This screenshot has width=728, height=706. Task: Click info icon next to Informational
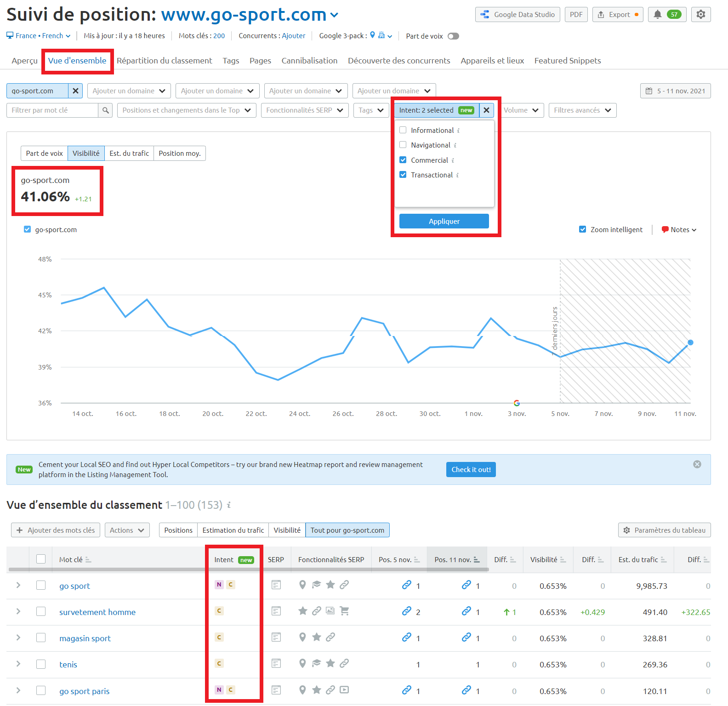coord(458,131)
